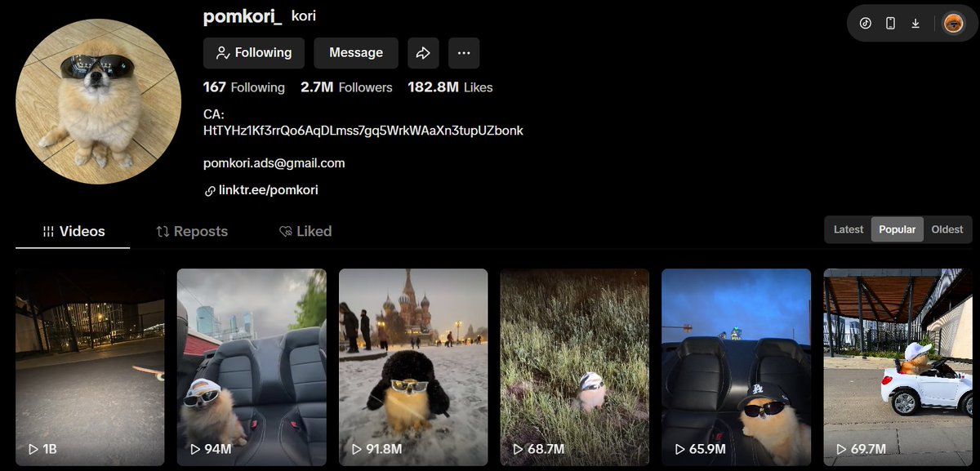The image size is (980, 471).
Task: Click the heart icon on the Liked tab
Action: coord(286,231)
